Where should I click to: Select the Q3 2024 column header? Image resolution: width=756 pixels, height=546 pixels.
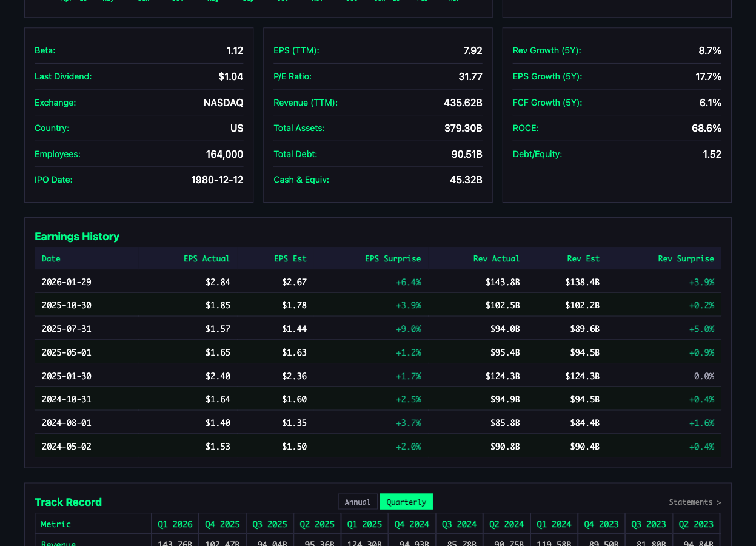[x=459, y=524]
